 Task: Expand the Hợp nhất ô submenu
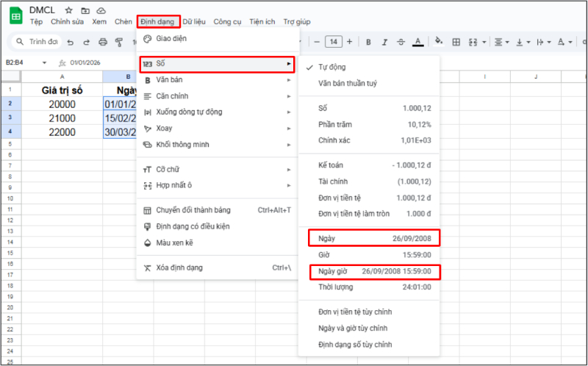pyautogui.click(x=218, y=185)
